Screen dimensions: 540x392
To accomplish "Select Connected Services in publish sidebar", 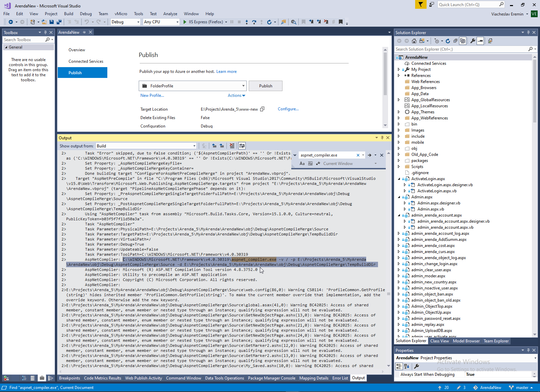I will coord(86,61).
